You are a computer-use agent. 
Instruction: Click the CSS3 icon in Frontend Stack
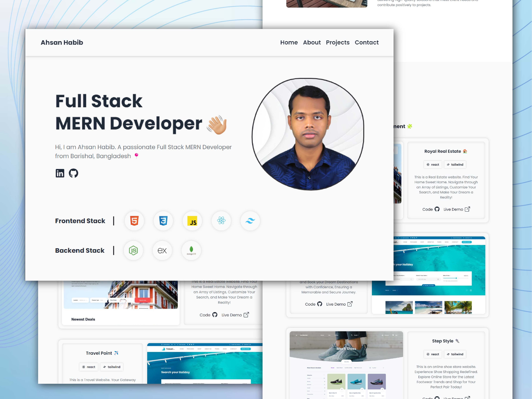(x=163, y=221)
